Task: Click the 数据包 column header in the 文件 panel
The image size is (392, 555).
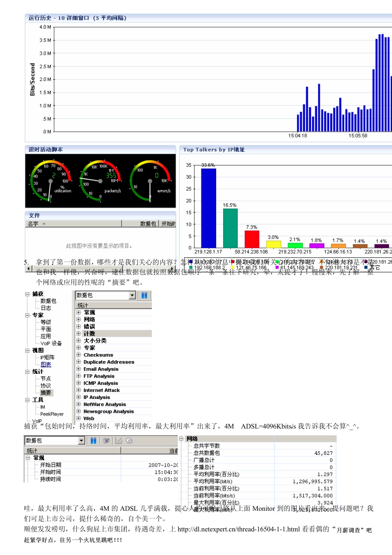Action: point(141,224)
